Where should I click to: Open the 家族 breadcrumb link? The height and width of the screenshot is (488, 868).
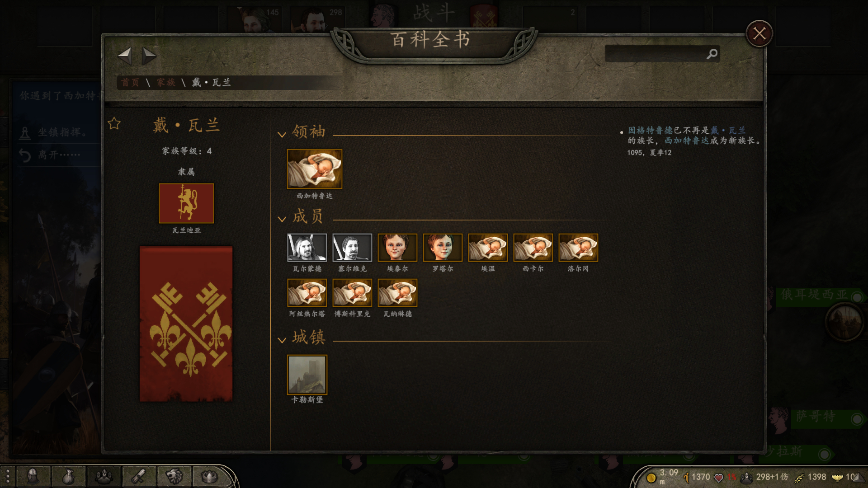pos(166,82)
